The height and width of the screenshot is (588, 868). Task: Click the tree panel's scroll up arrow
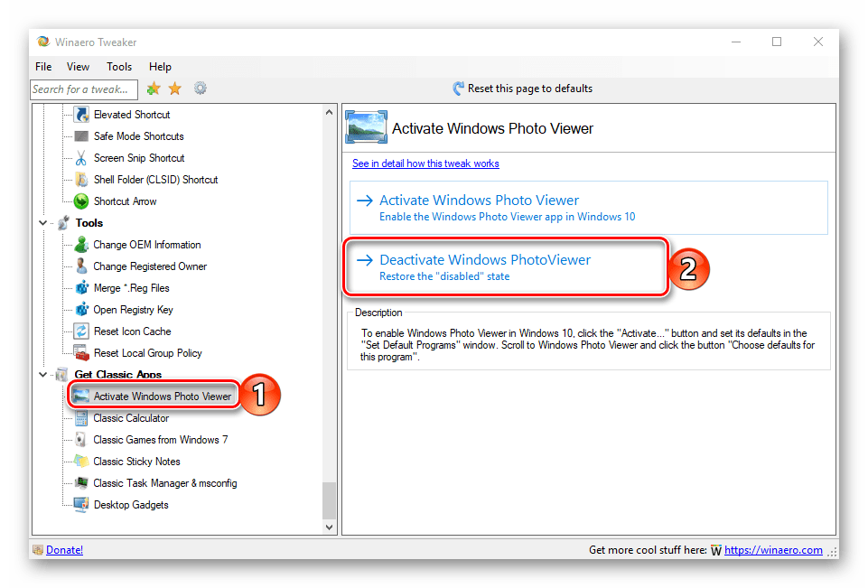coord(330,110)
